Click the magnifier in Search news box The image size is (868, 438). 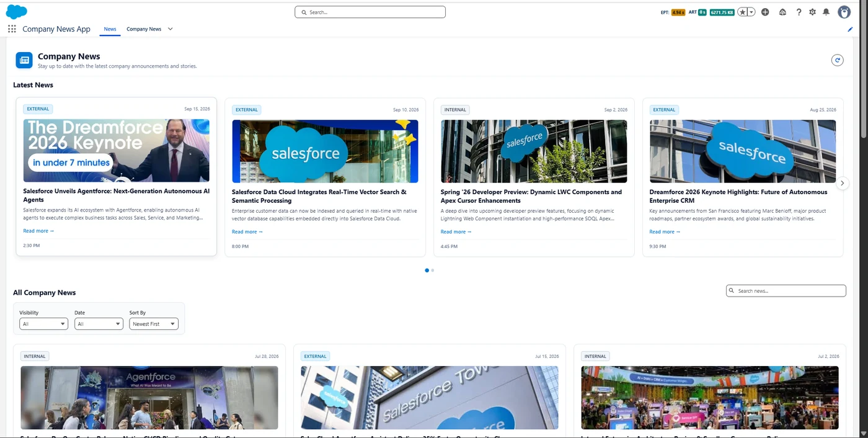(x=732, y=291)
